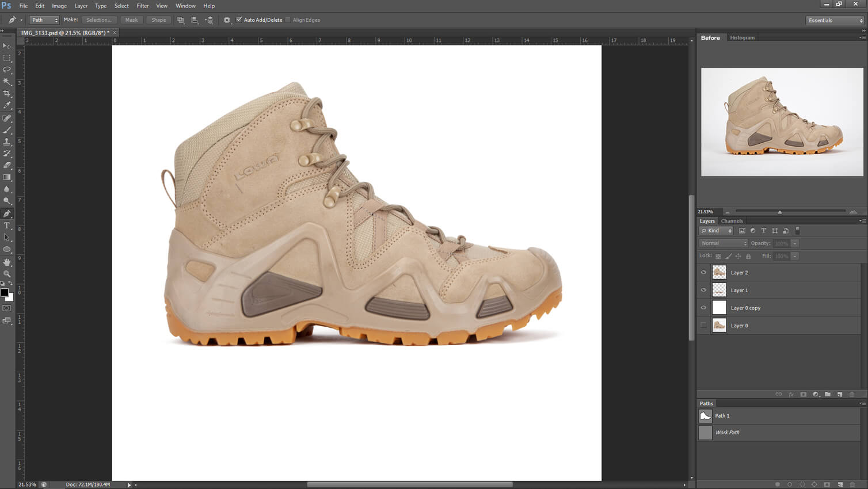
Task: Show Layer 0 visibility box
Action: [x=703, y=326]
